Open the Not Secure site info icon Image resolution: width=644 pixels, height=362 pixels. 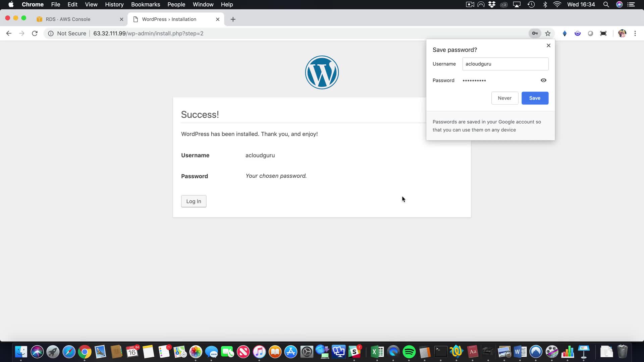pyautogui.click(x=51, y=34)
